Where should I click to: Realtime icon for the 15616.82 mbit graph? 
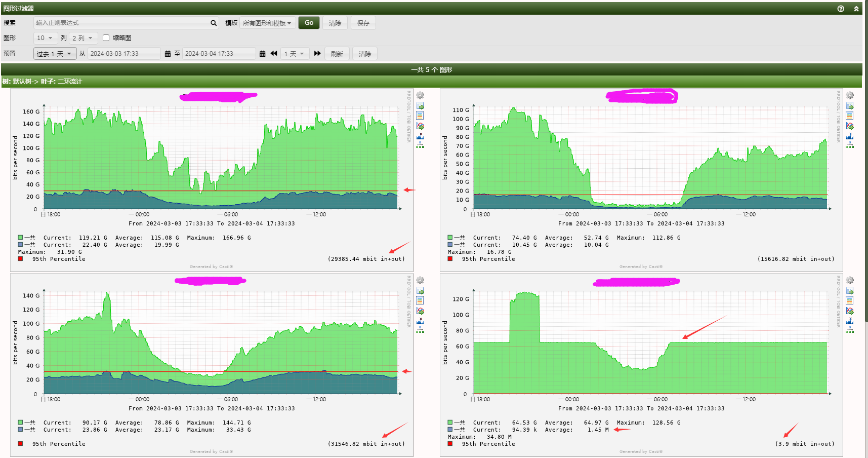point(850,126)
